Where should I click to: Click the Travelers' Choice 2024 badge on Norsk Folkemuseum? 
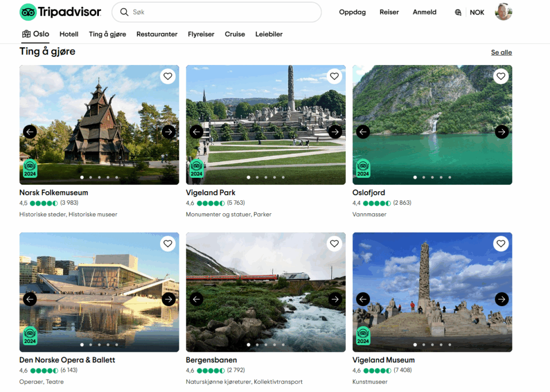pyautogui.click(x=30, y=169)
